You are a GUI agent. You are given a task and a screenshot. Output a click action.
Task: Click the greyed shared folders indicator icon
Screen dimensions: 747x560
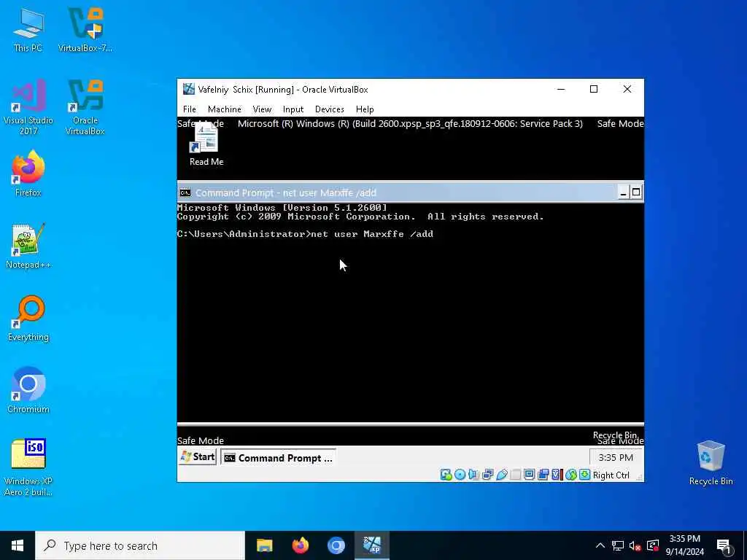coord(515,475)
